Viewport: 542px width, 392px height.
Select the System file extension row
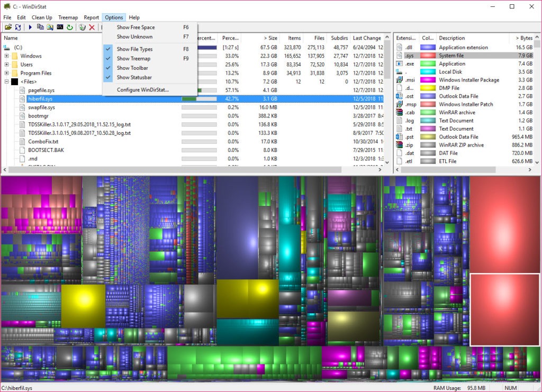(x=465, y=56)
